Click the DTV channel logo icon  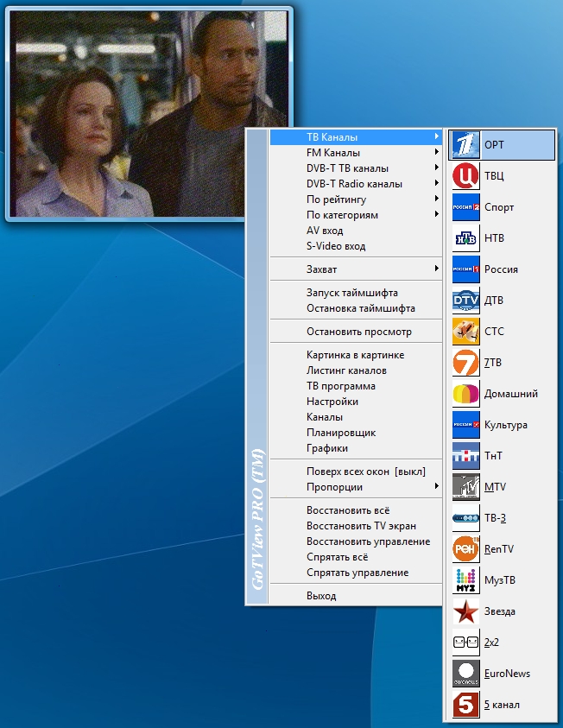click(466, 301)
